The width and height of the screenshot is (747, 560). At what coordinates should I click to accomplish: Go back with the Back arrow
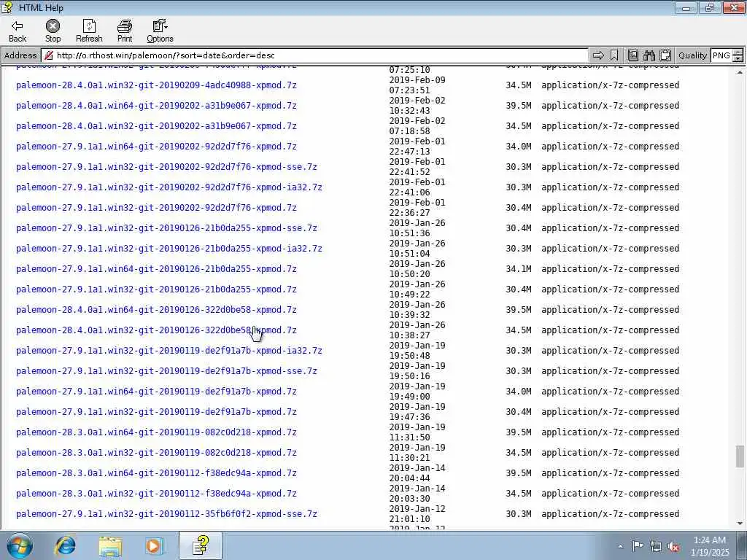[x=18, y=31]
